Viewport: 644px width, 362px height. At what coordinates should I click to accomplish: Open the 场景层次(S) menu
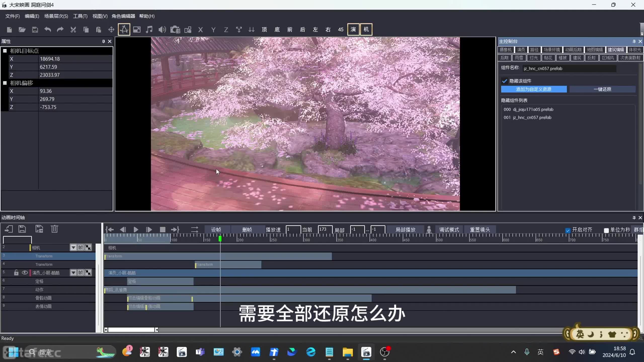(x=56, y=16)
